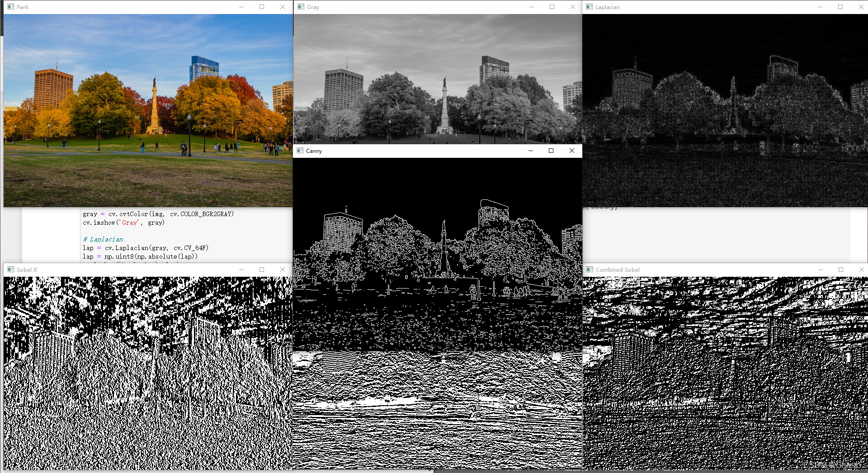Click the Canny window's title bar icon
This screenshot has width=868, height=473.
(300, 151)
